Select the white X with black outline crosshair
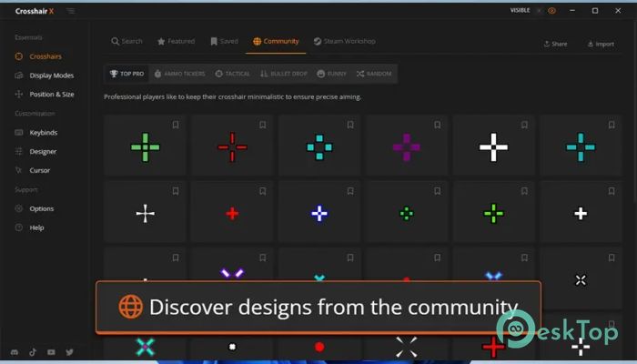The image size is (637, 364). [x=581, y=280]
